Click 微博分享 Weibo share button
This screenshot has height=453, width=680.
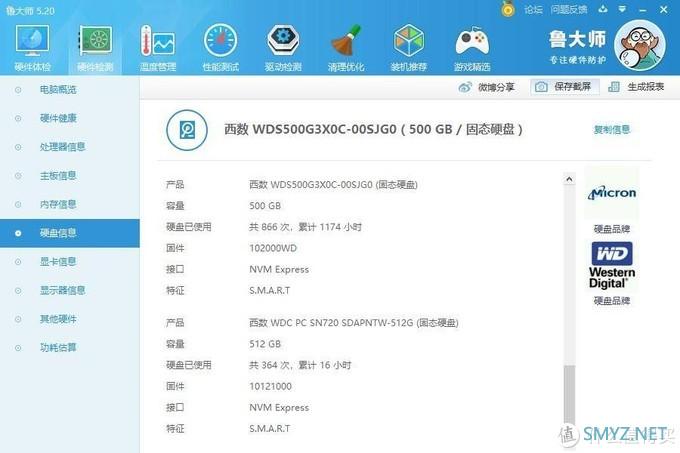pos(486,87)
